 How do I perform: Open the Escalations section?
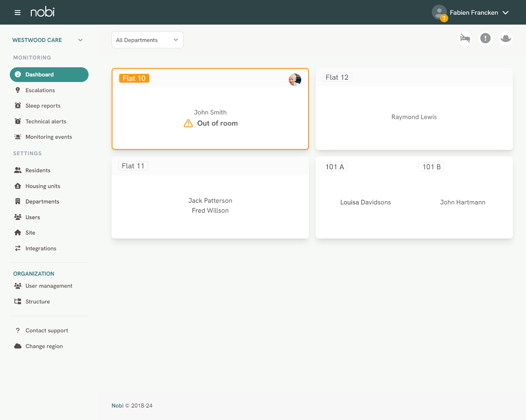pyautogui.click(x=40, y=90)
